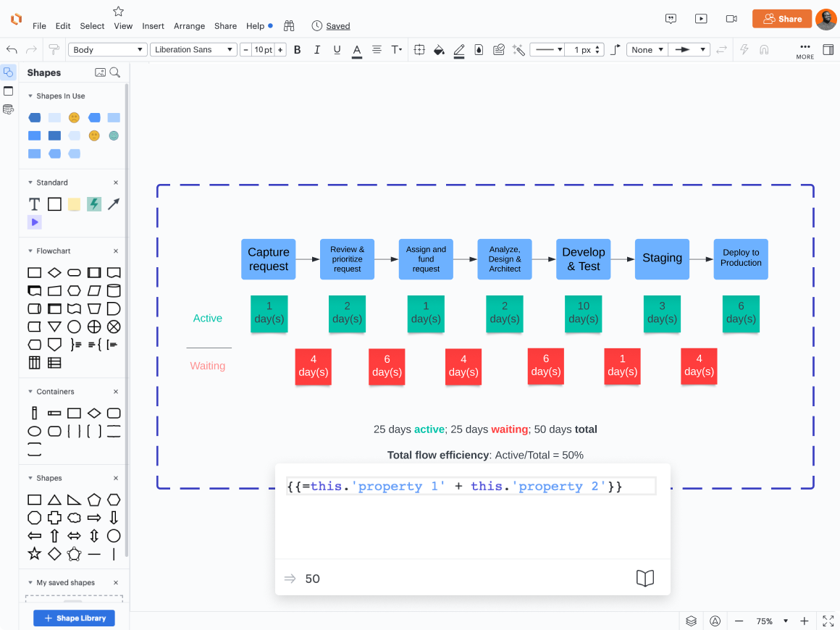Toggle underline text formatting

(x=337, y=49)
